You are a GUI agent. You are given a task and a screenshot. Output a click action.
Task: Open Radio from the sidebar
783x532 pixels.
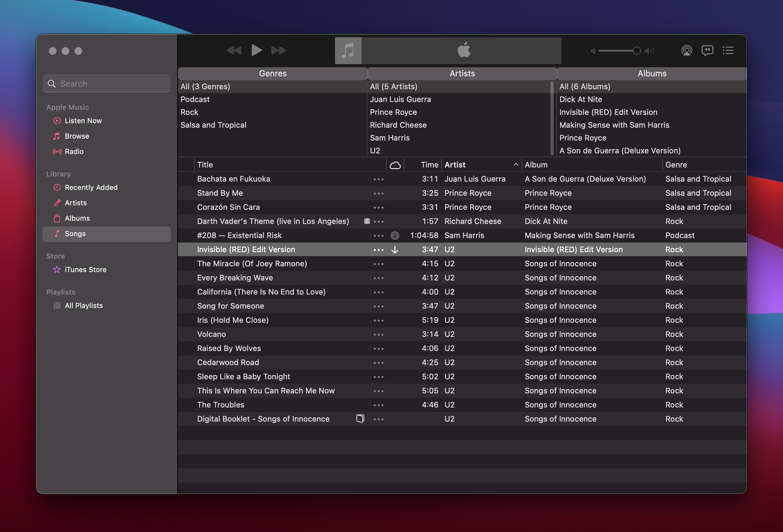click(74, 151)
